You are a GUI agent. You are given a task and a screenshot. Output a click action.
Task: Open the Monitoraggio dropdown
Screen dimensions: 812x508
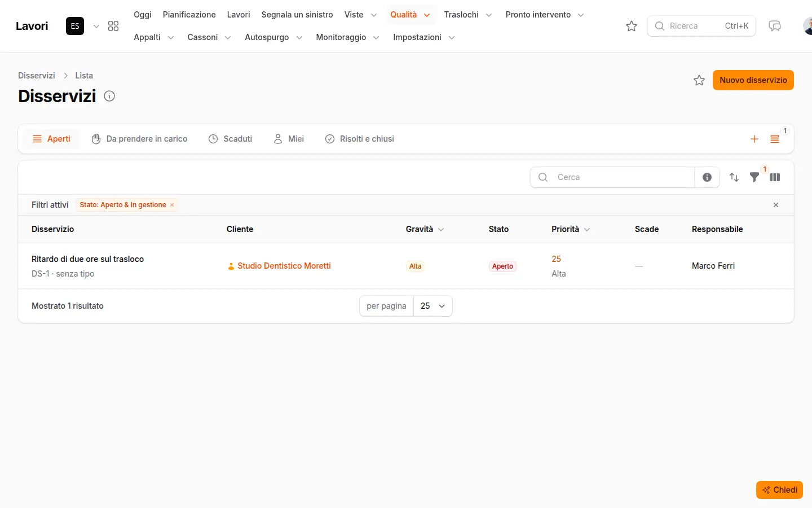pos(347,37)
